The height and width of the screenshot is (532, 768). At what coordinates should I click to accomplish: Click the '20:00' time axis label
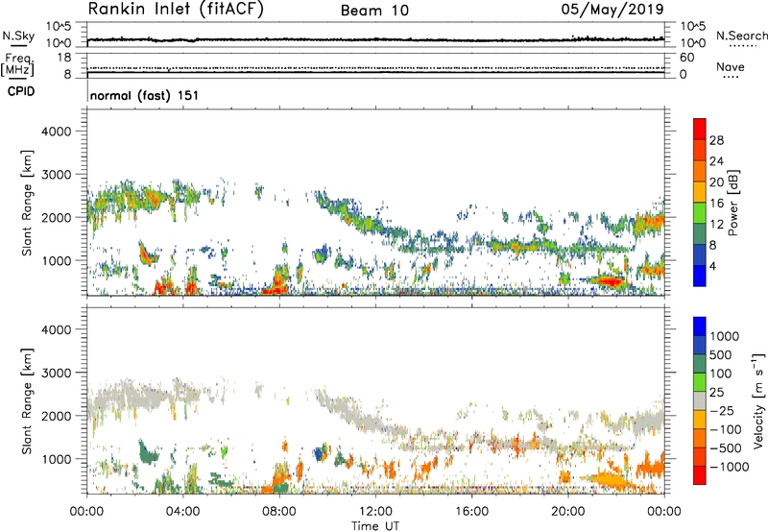point(567,512)
